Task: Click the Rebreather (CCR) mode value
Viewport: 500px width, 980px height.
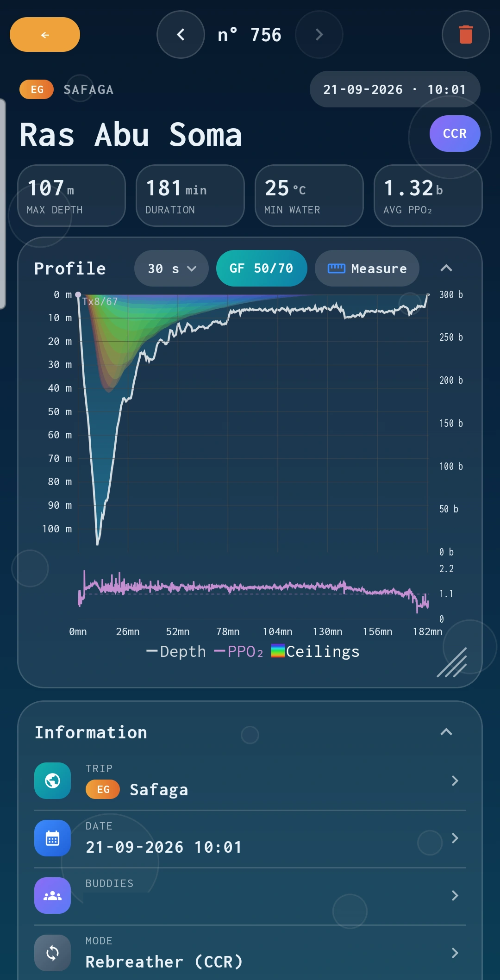Action: pyautogui.click(x=164, y=962)
